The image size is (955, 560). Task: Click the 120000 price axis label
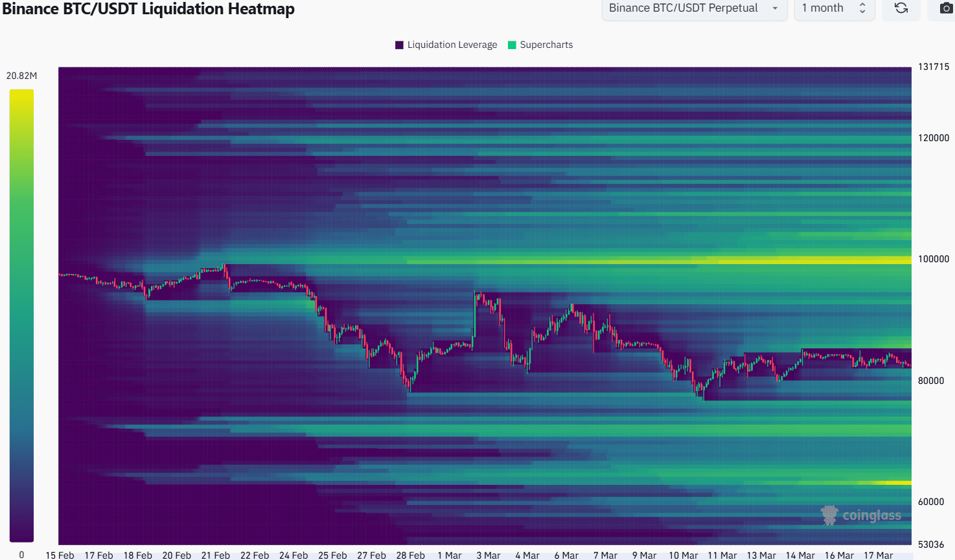[934, 138]
